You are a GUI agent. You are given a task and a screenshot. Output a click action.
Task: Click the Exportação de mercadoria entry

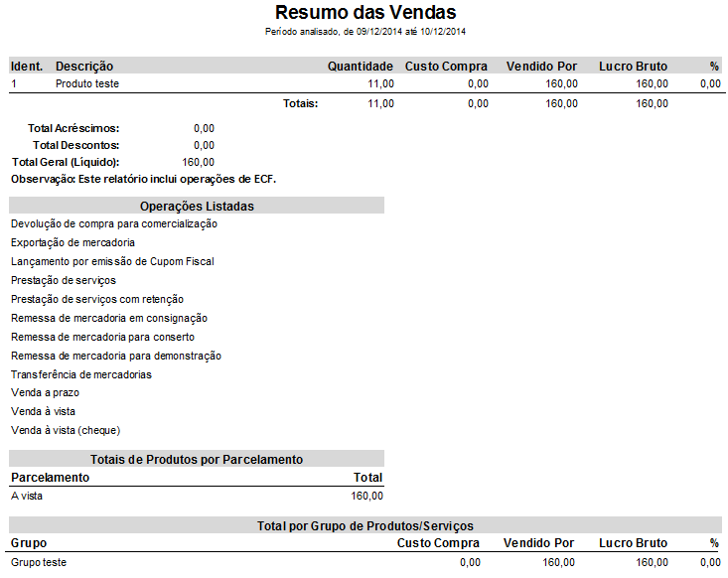coord(73,242)
